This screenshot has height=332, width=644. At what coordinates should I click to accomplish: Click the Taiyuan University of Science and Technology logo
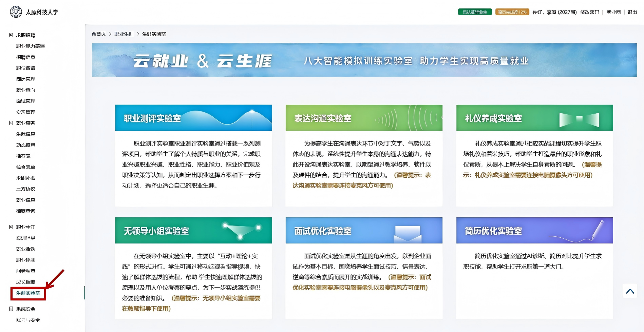pyautogui.click(x=16, y=12)
